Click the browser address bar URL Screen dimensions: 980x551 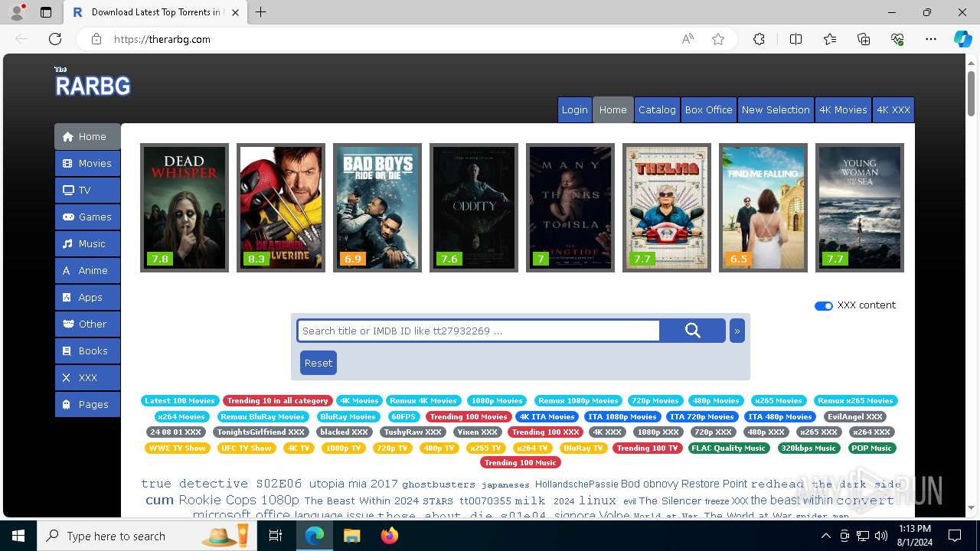point(162,39)
